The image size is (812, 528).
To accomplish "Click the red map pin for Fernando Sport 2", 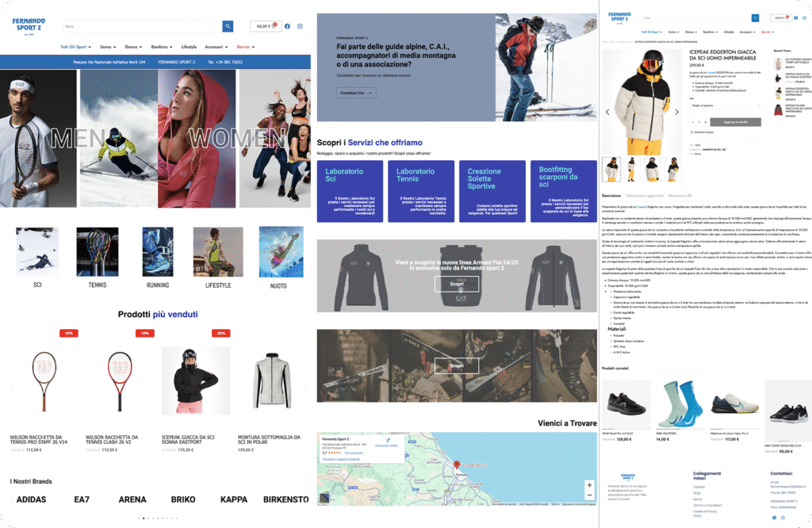I will tap(457, 465).
